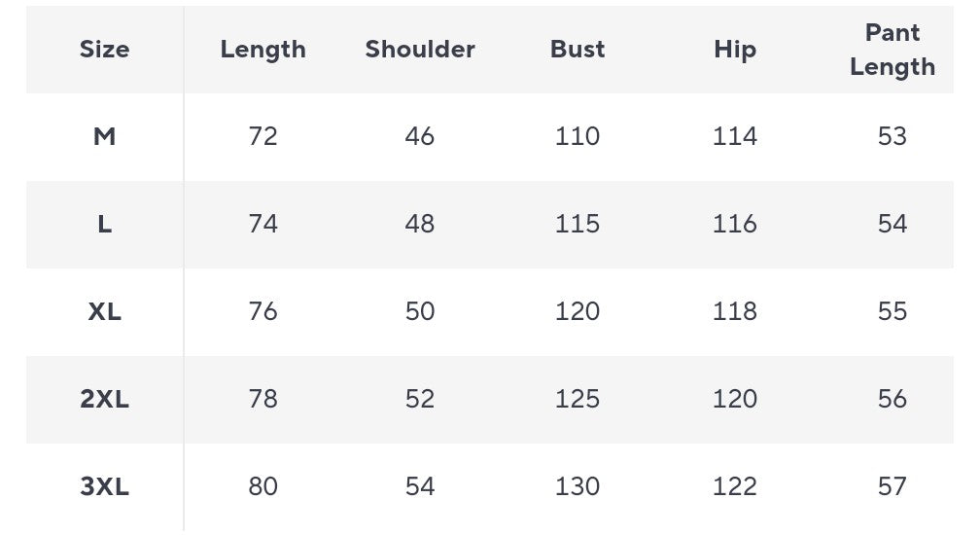Click the L hip value 116
This screenshot has width=980, height=535.
click(735, 224)
